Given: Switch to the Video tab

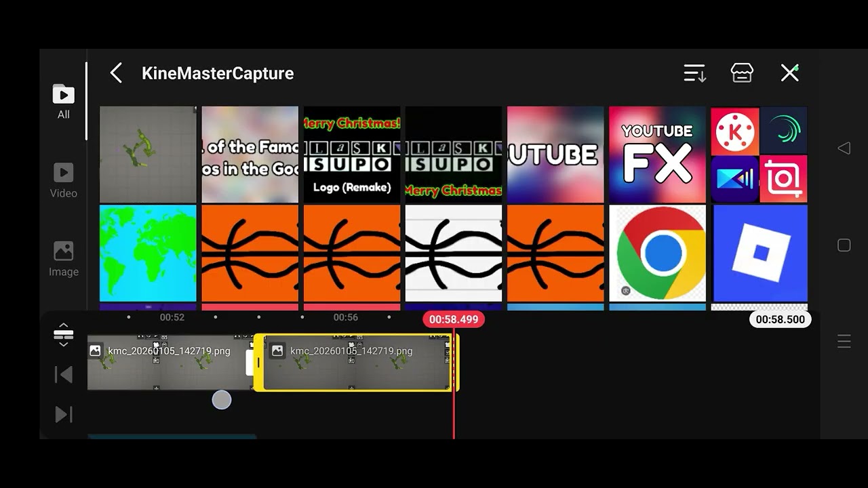Looking at the screenshot, I should (63, 180).
